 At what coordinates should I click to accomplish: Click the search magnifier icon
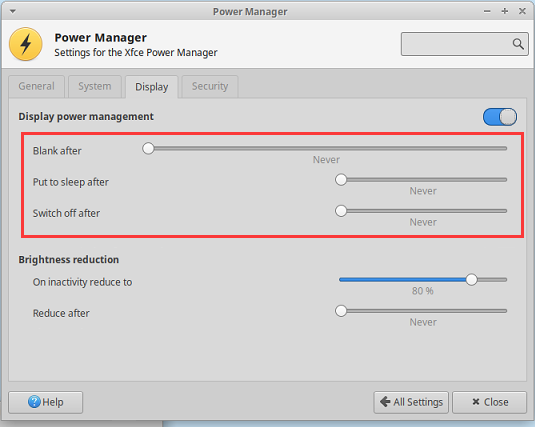(518, 44)
